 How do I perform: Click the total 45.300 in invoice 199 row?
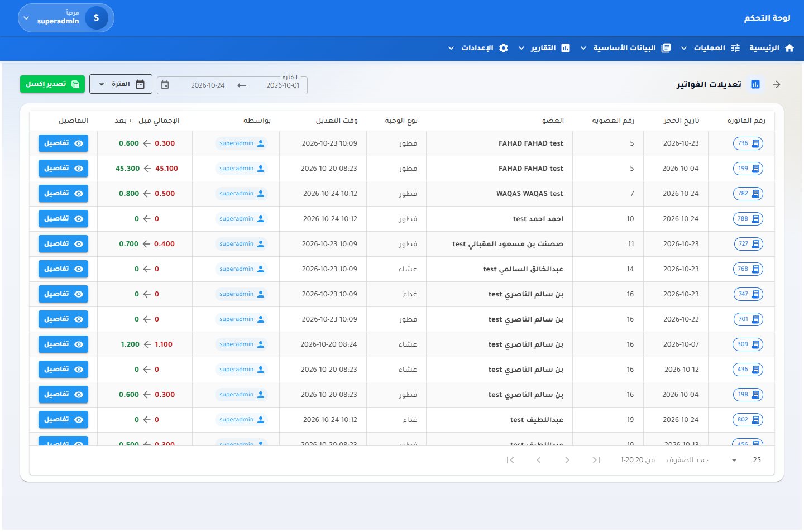(x=128, y=169)
